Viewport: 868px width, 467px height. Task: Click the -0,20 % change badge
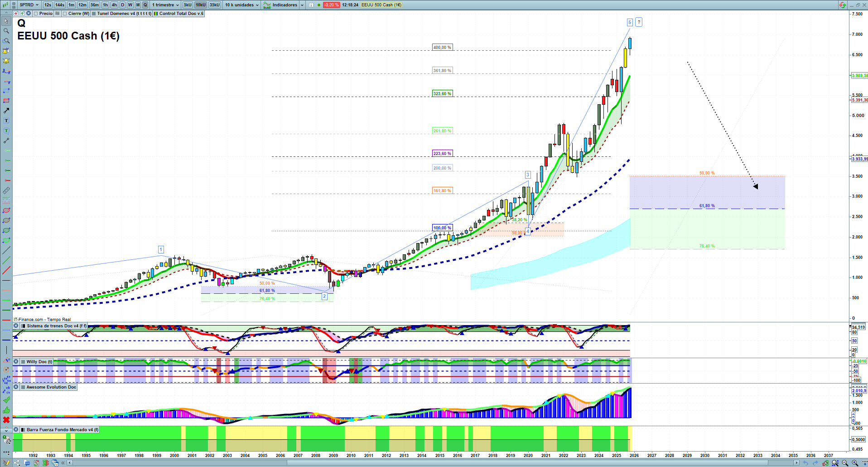click(x=331, y=5)
